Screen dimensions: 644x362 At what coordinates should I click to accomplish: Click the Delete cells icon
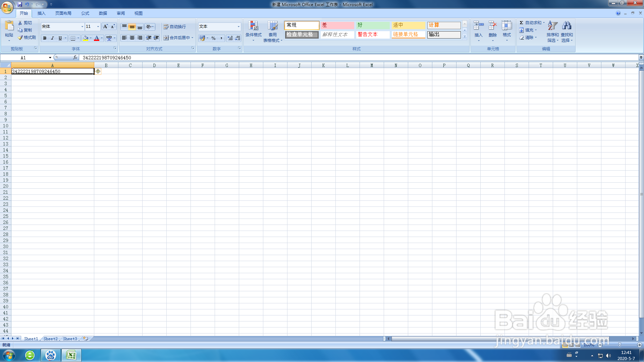(492, 26)
